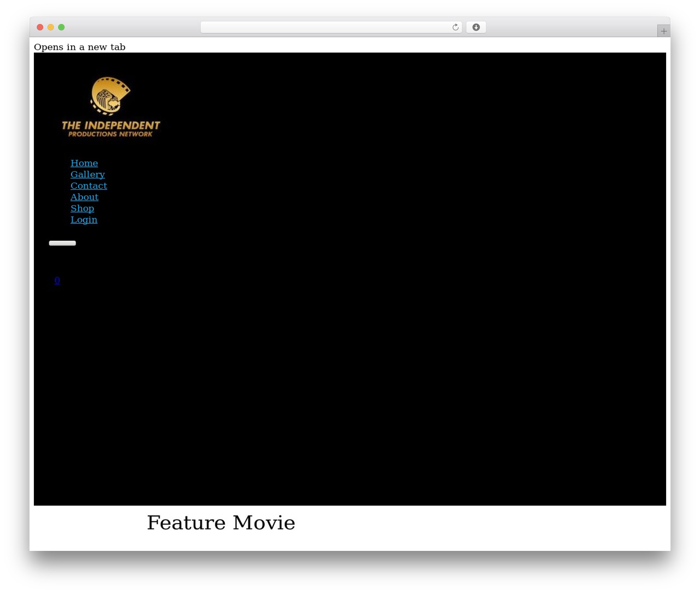Click the Feature Movie heading

click(x=221, y=522)
